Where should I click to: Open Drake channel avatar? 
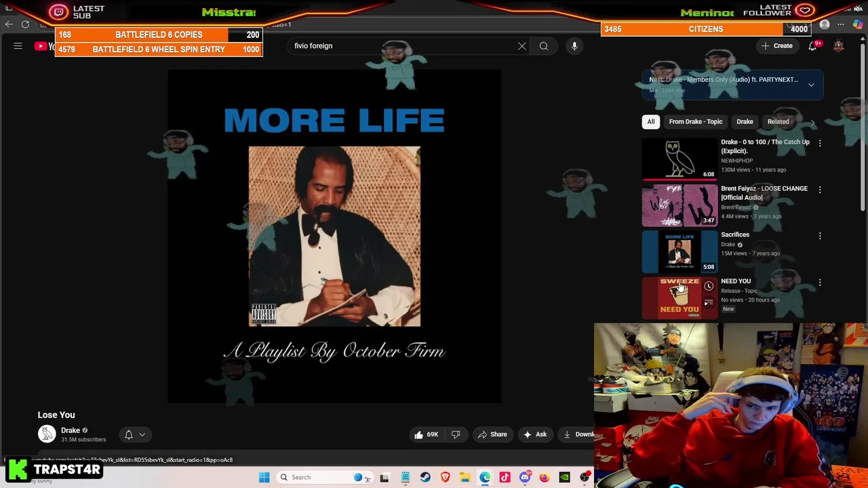(x=47, y=434)
